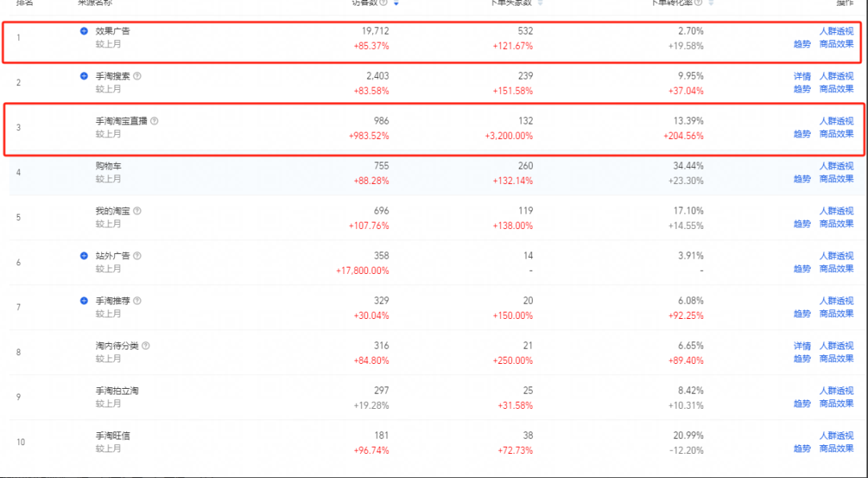Open help icon next to 手淘搜索

(x=137, y=76)
